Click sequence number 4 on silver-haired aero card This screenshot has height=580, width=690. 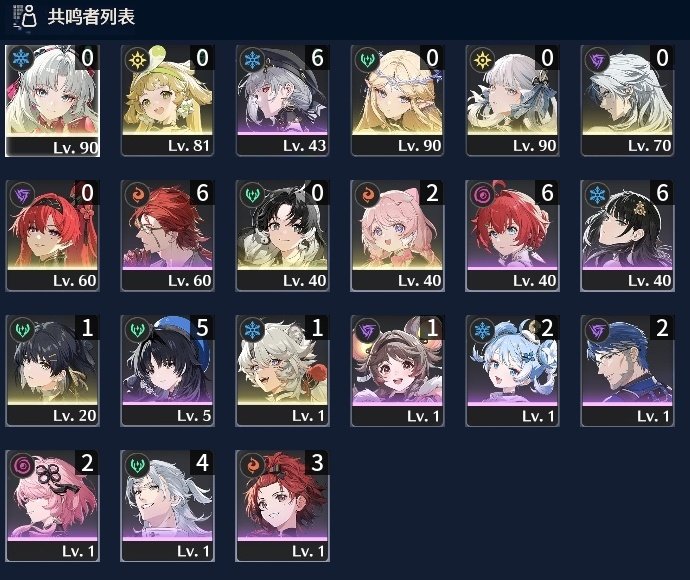202,463
